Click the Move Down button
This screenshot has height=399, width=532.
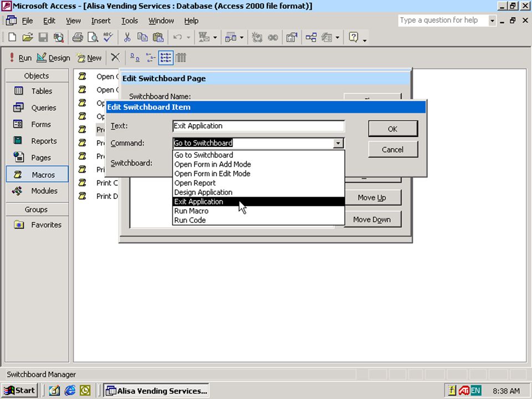(x=372, y=219)
